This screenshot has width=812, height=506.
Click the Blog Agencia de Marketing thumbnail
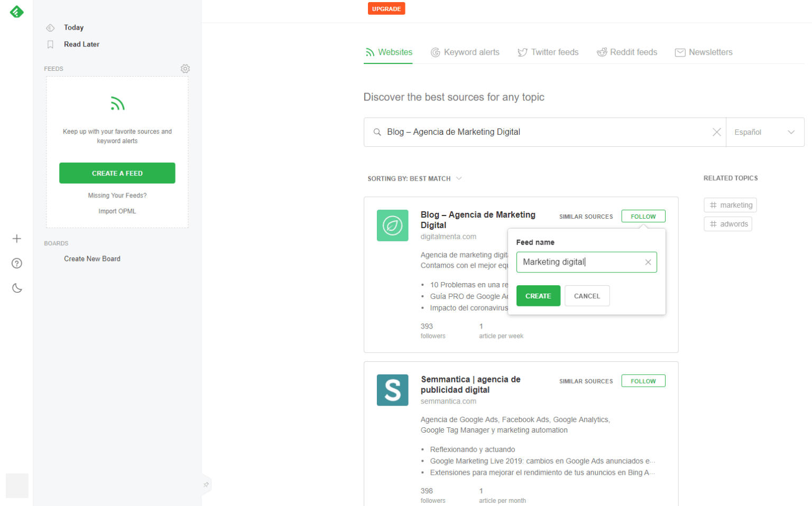click(x=392, y=226)
